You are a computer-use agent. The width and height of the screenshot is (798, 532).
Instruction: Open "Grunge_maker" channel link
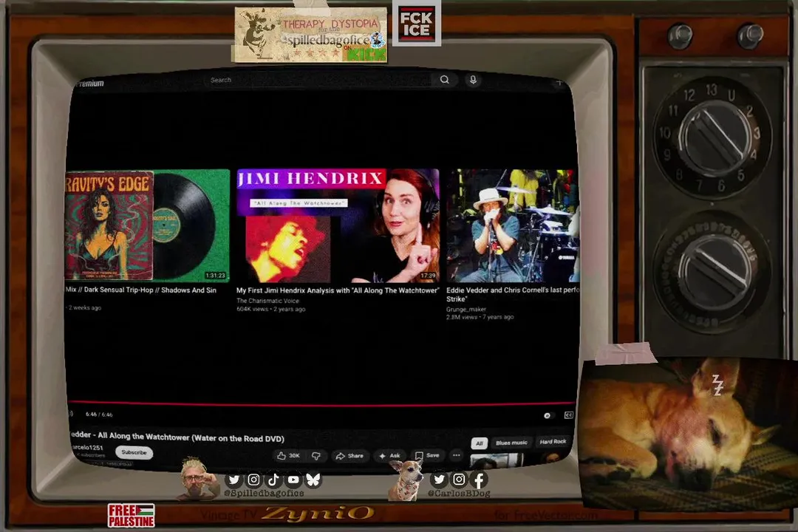click(466, 309)
